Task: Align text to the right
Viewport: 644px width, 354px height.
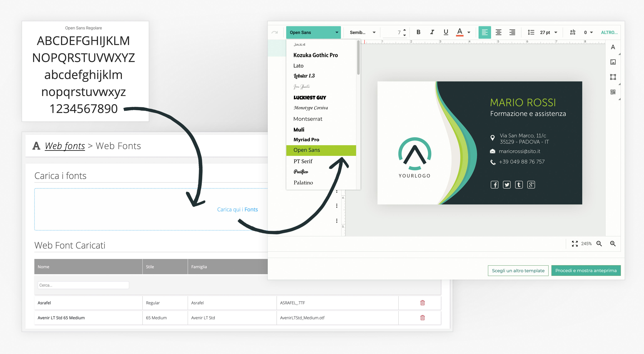Action: click(512, 32)
